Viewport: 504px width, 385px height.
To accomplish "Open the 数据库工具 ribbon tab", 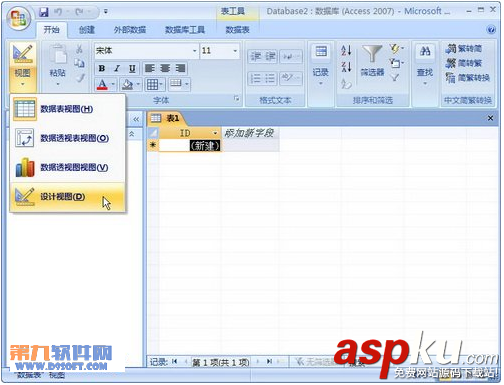I will 185,30.
